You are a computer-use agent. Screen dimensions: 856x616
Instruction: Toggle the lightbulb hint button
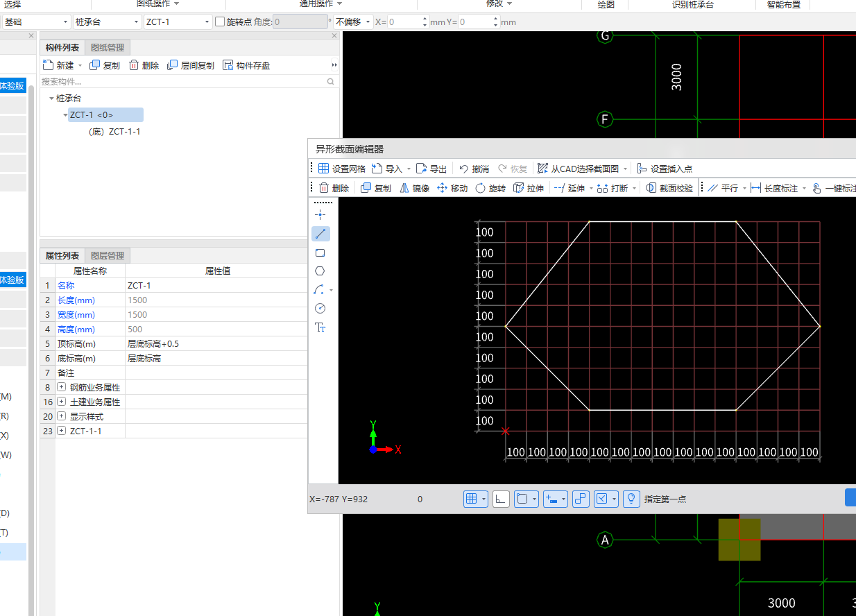coord(631,499)
